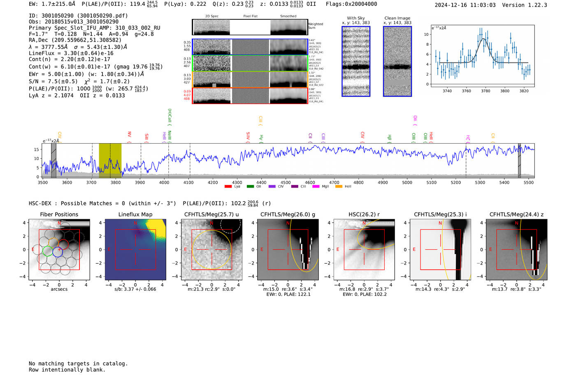Viewport: 576px width, 392px height.
Task: Open the CFHTLS/Meg(26.0) g image
Action: coord(288,250)
